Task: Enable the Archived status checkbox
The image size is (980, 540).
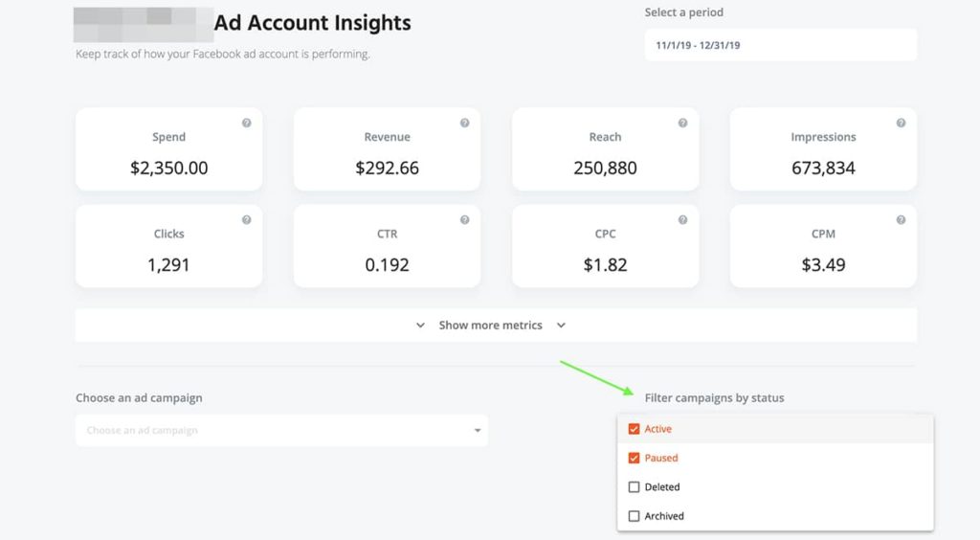Action: (x=634, y=516)
